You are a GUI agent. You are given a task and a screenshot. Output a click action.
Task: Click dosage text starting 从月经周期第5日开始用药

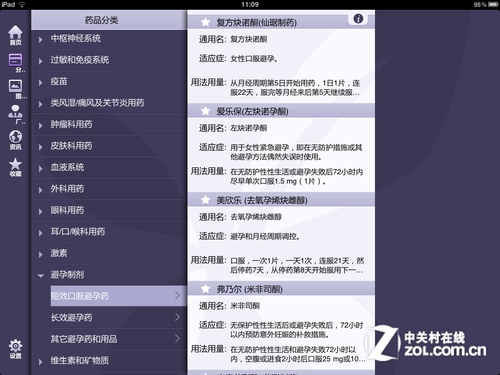(295, 88)
